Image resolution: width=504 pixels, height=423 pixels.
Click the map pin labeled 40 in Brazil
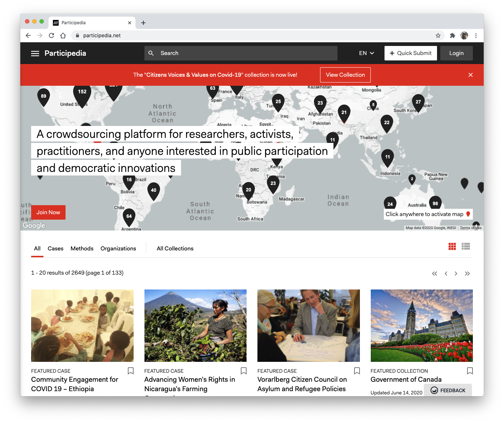[x=154, y=191]
